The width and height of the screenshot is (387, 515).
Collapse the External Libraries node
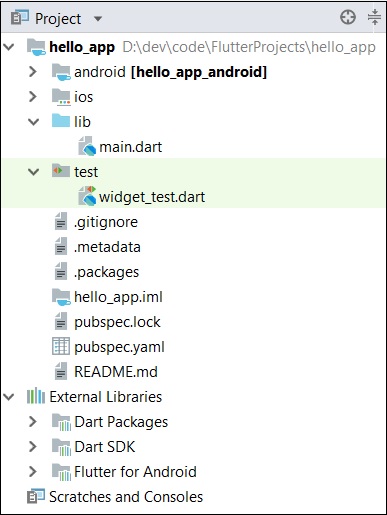tap(9, 397)
